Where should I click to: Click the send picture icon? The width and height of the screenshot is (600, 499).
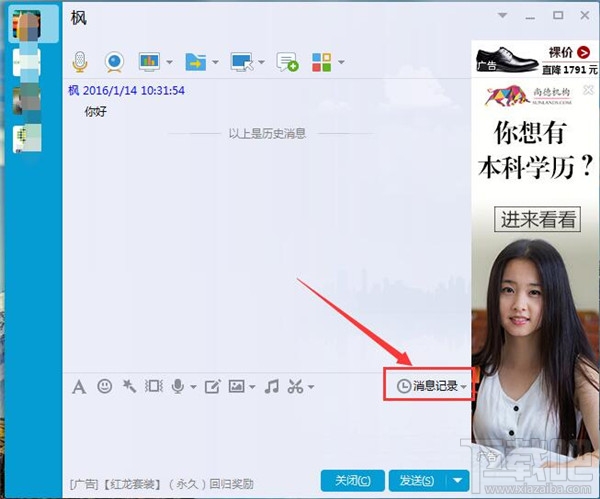click(x=236, y=386)
